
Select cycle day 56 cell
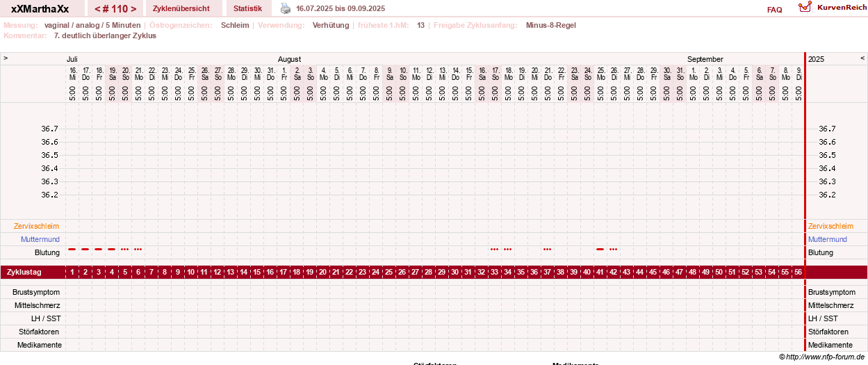798,272
